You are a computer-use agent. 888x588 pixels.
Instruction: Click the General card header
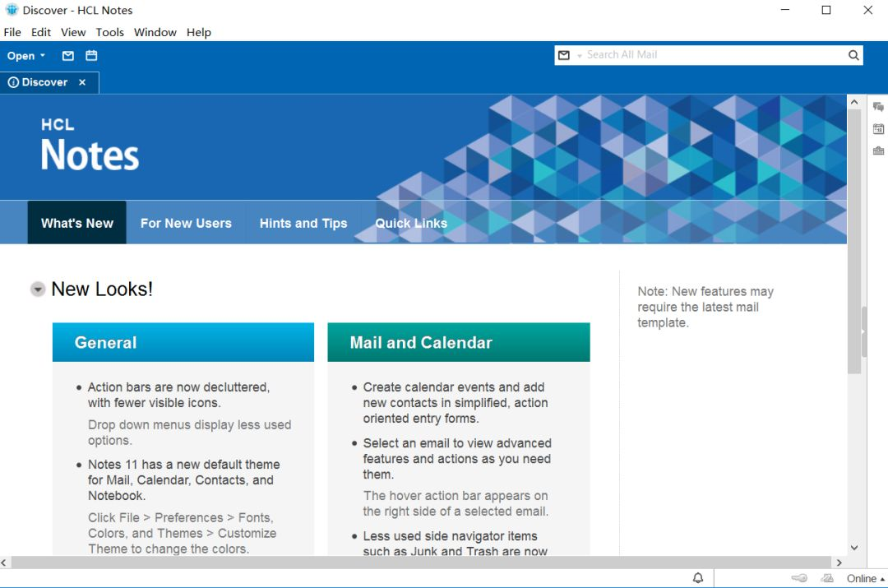coord(183,342)
